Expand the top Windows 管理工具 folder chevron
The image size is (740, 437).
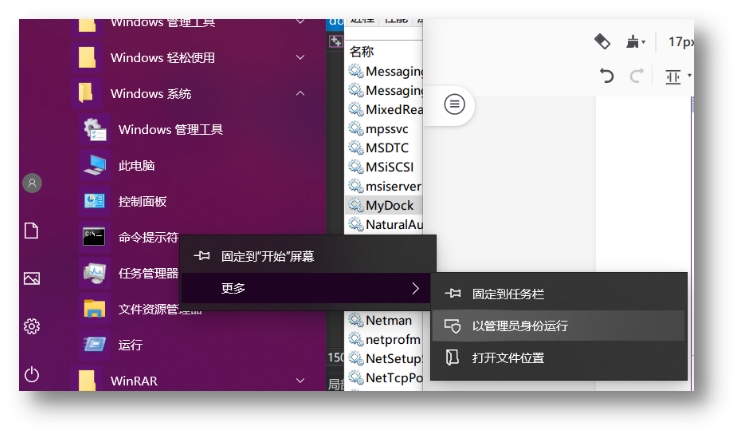(300, 22)
